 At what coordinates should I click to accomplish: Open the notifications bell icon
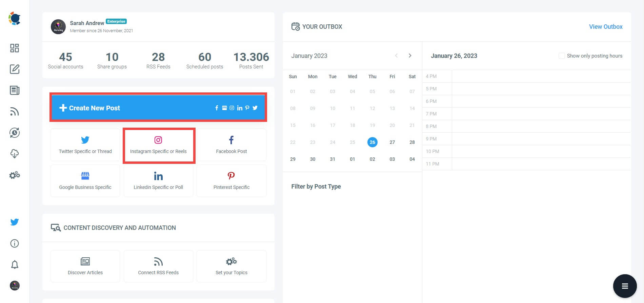coord(15,264)
